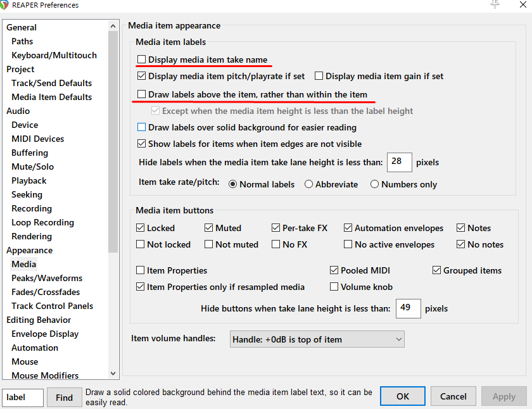Toggle Item Properties only if resampled media
The image size is (532, 409).
click(140, 287)
